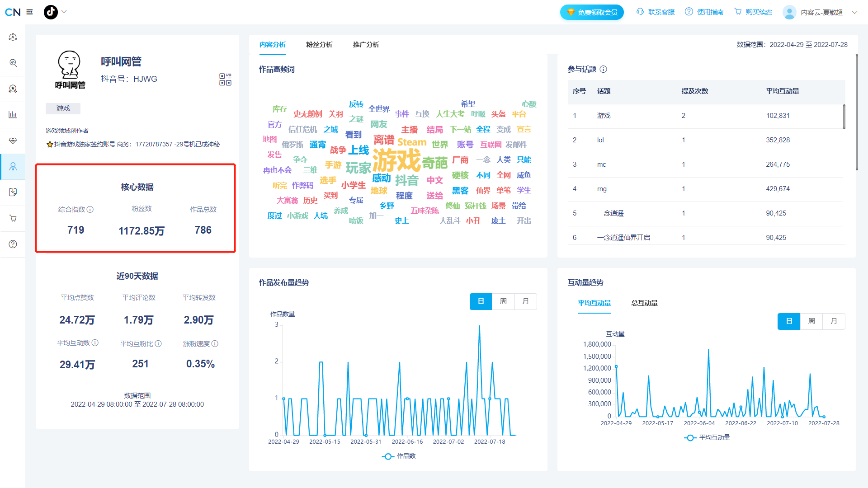868x488 pixels.
Task: Click the 数据范围 date range text
Action: point(792,45)
